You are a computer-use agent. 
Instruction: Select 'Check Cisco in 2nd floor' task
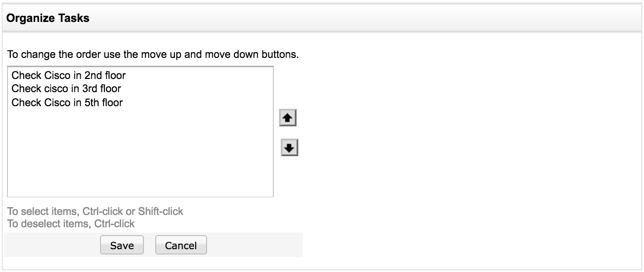pos(68,75)
